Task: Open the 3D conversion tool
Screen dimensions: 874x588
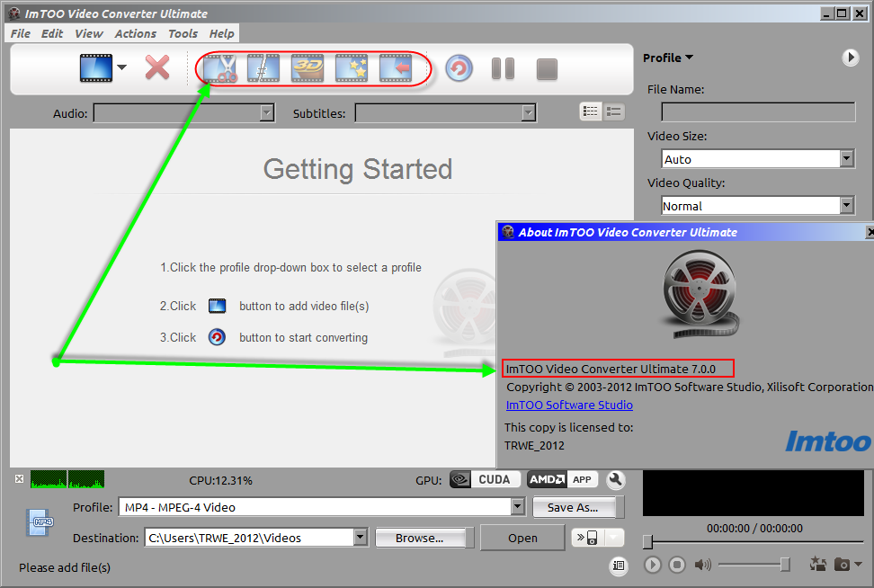Action: click(x=308, y=68)
